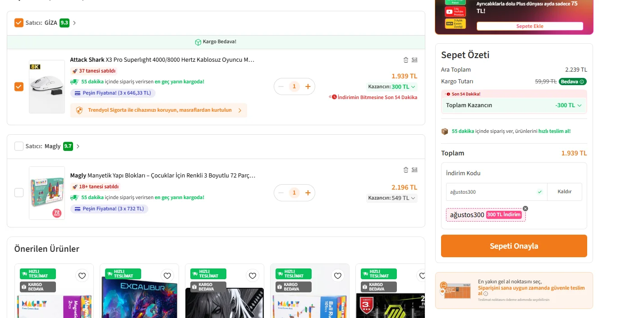Open the Magly Manyetik Yapı Blokları title

tap(162, 176)
